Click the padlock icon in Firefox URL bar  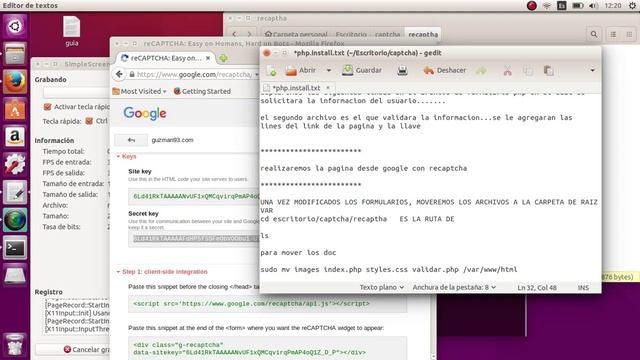pyautogui.click(x=132, y=74)
